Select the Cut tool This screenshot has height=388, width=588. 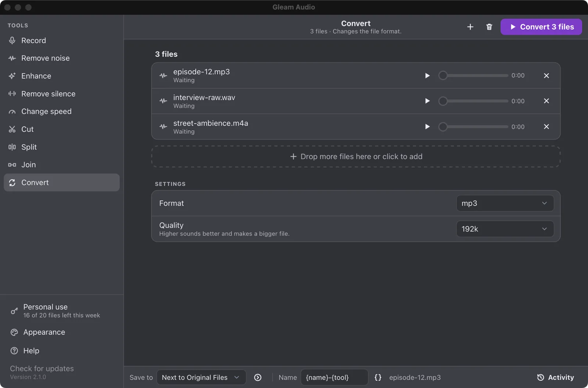click(61, 129)
